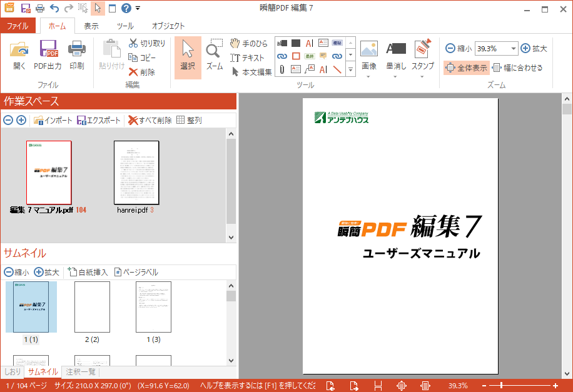
Task: Toggle 幅に合わせる fit width view
Action: point(517,68)
